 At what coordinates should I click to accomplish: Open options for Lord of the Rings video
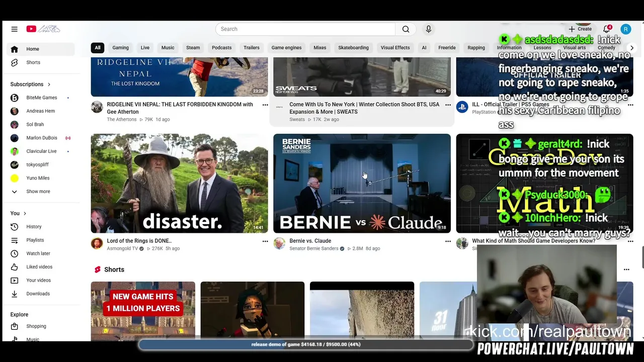265,241
